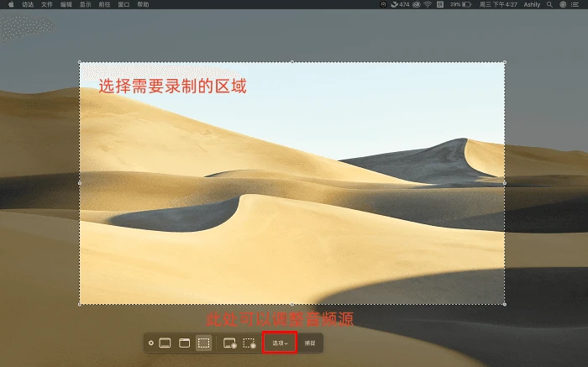588x367 pixels.
Task: Open the 窗口 menu
Action: tap(123, 4)
